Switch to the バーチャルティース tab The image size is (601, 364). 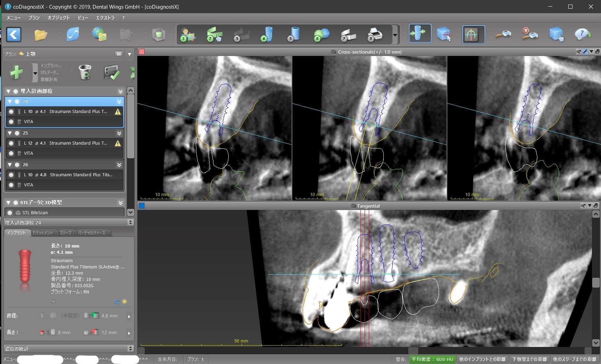[91, 233]
